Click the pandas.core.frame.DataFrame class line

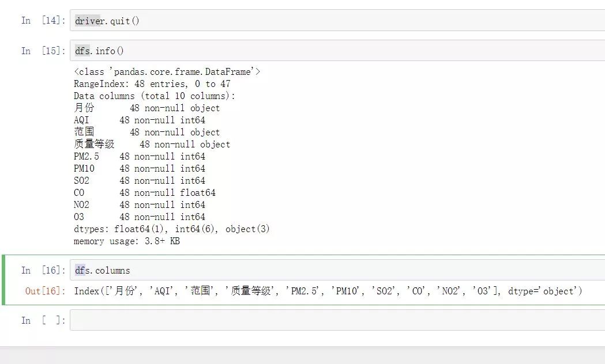pyautogui.click(x=167, y=72)
